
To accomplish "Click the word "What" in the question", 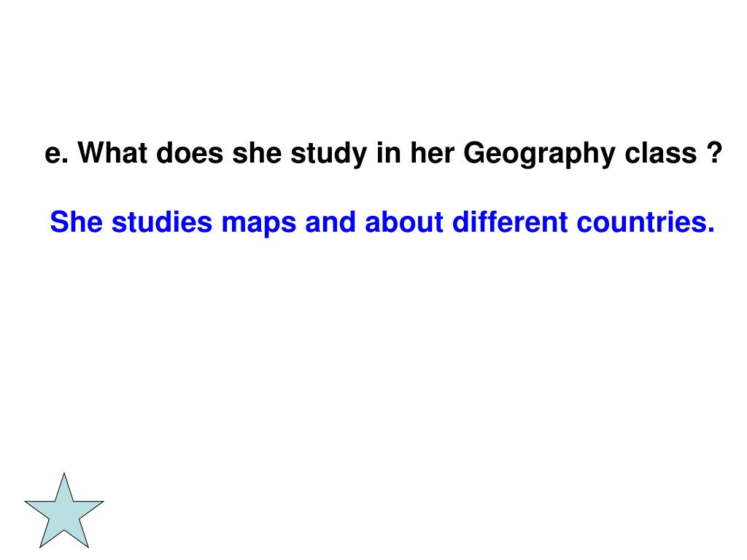I will tap(112, 153).
